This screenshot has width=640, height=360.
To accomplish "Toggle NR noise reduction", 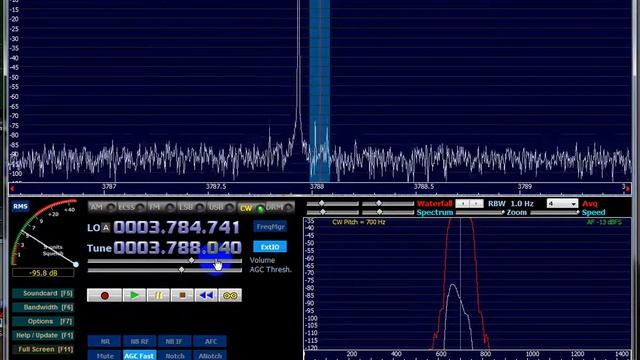I will coord(104,341).
